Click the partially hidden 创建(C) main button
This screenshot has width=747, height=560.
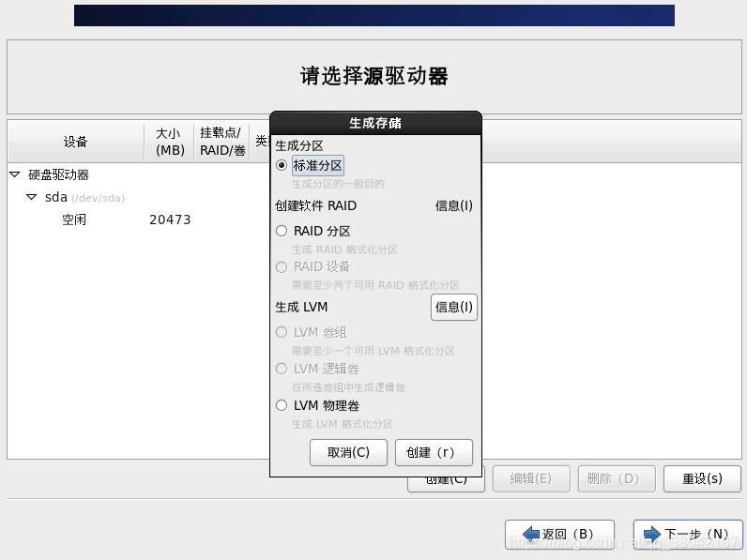446,482
